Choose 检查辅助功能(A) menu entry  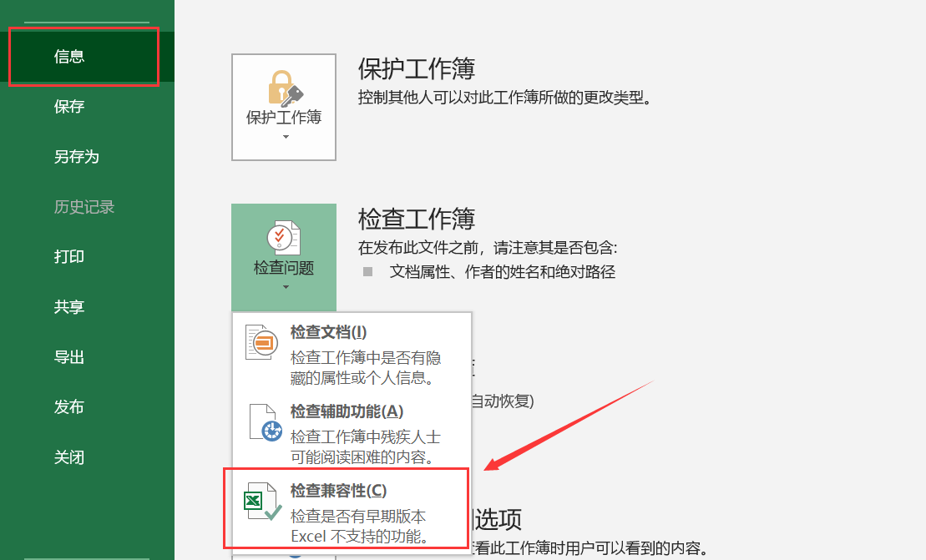pos(352,432)
